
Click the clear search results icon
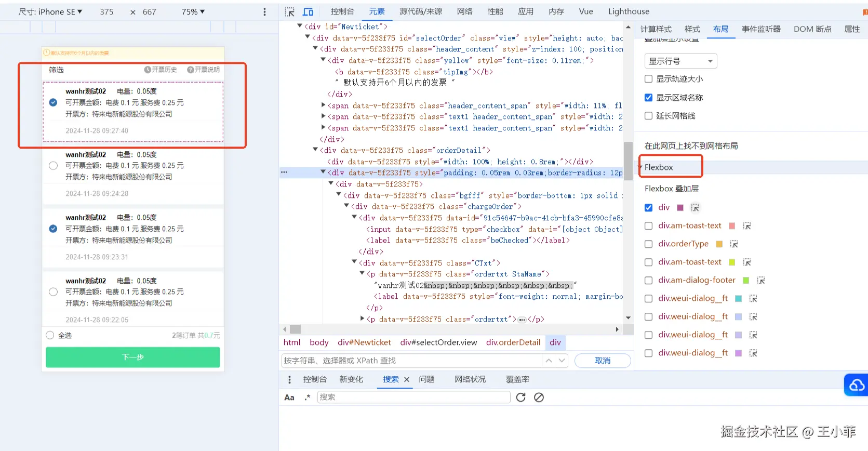pos(539,397)
